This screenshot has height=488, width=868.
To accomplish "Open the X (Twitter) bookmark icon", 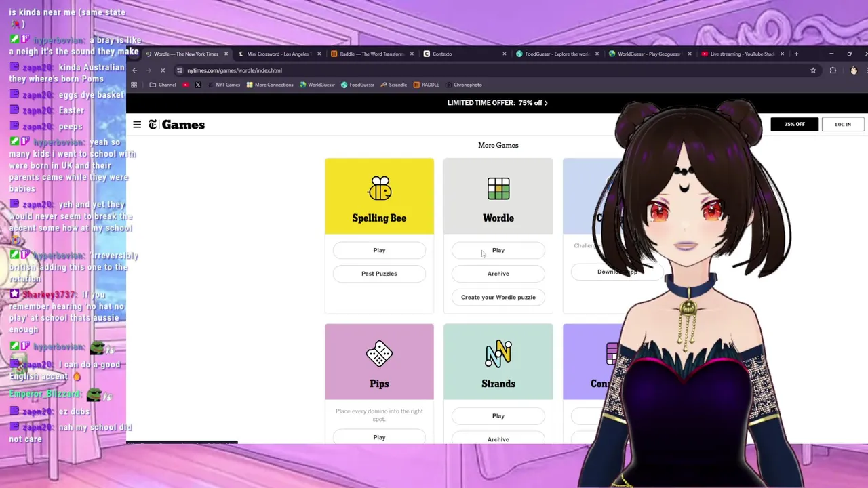I will point(198,85).
